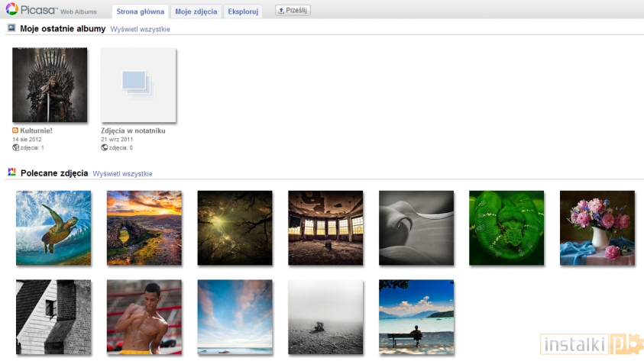Open the empty Zdjęcia w notatniku album thumbnail
Screen dimensions: 644x361
click(x=138, y=85)
